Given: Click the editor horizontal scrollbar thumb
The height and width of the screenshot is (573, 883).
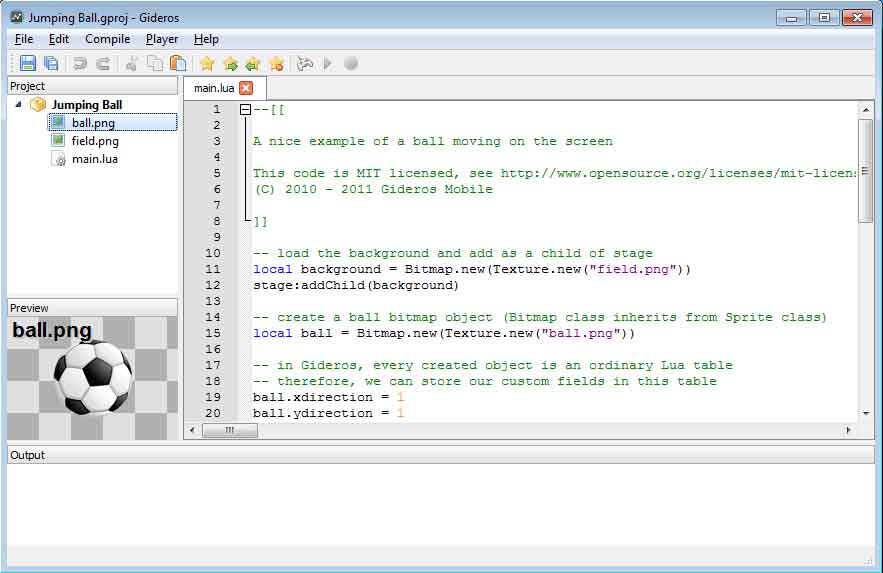Looking at the screenshot, I should tap(229, 430).
